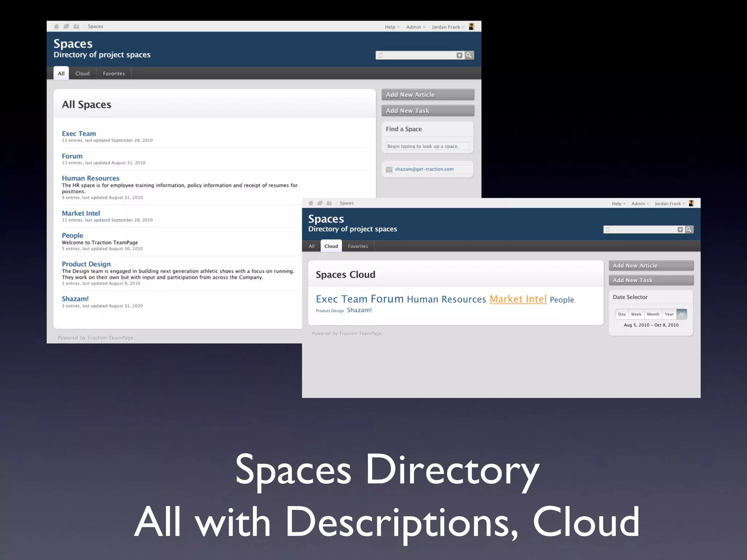Click envelope icon beside shazam email address

[x=389, y=169]
